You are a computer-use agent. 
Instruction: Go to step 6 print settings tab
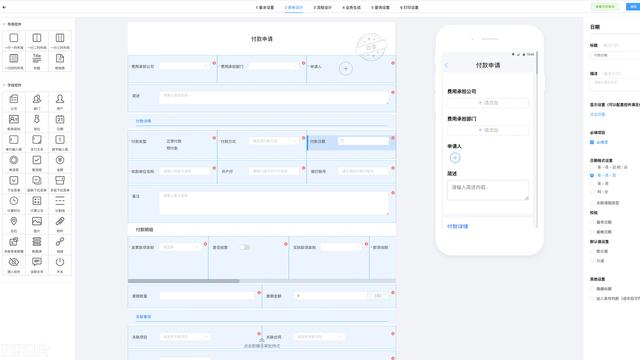[409, 7]
